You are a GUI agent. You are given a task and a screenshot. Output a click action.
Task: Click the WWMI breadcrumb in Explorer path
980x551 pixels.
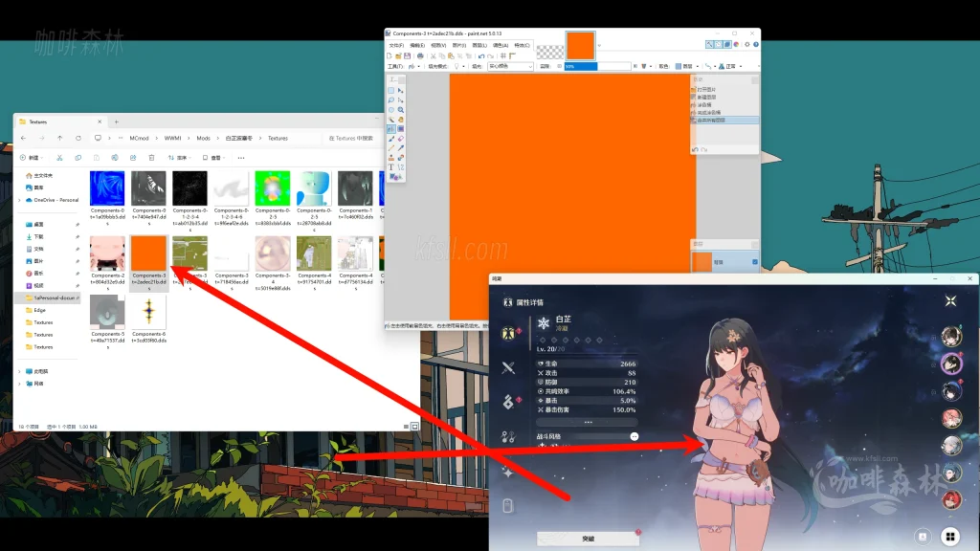click(172, 138)
